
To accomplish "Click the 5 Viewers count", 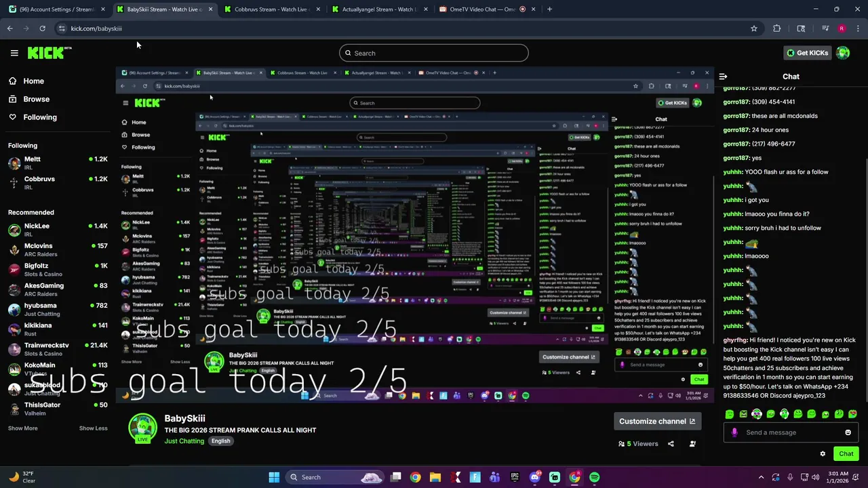I will (x=638, y=444).
